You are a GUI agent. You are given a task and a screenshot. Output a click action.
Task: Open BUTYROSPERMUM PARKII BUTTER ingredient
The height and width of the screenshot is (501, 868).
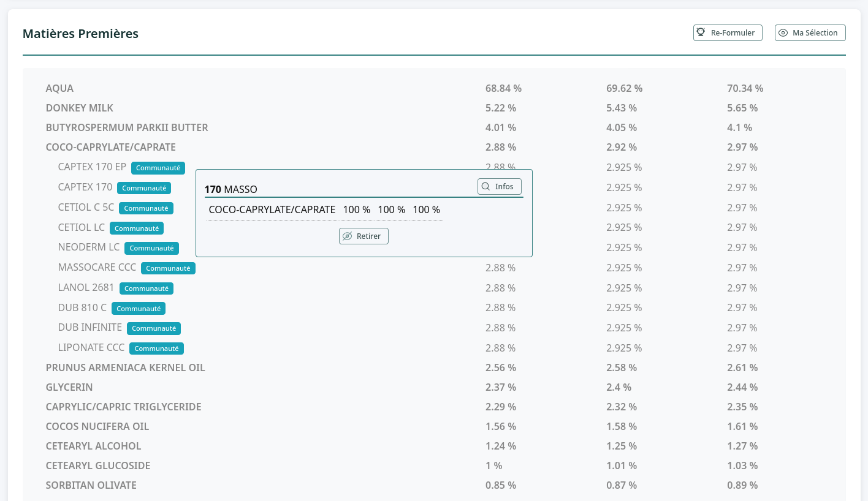127,127
